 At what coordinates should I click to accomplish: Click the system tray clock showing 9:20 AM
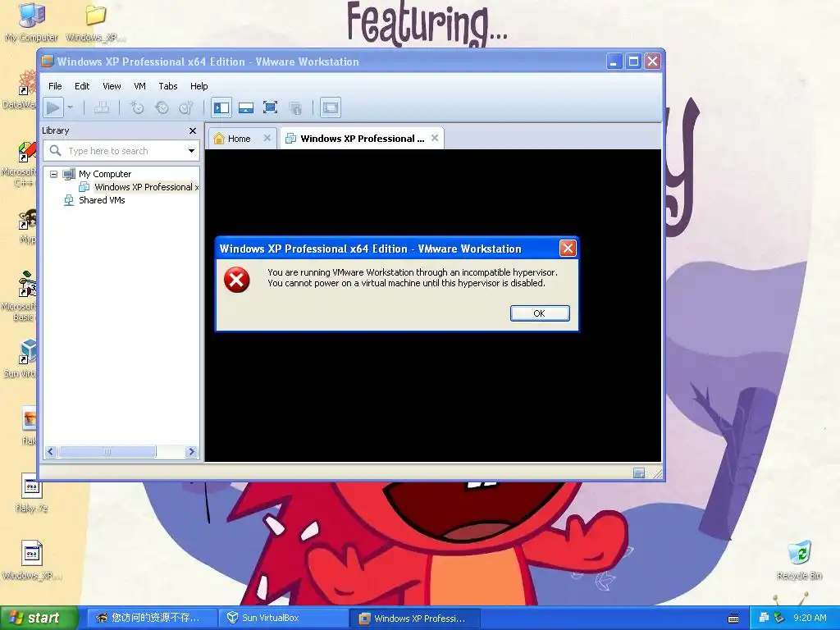[x=810, y=618]
